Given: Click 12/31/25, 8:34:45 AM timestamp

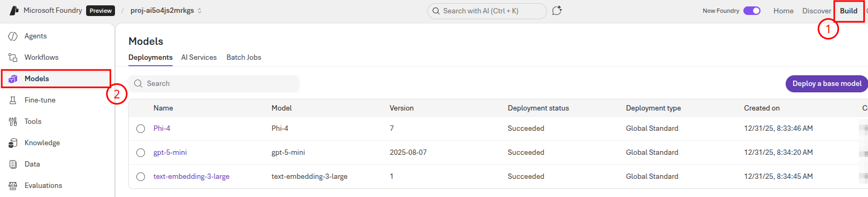Looking at the screenshot, I should coord(778,176).
